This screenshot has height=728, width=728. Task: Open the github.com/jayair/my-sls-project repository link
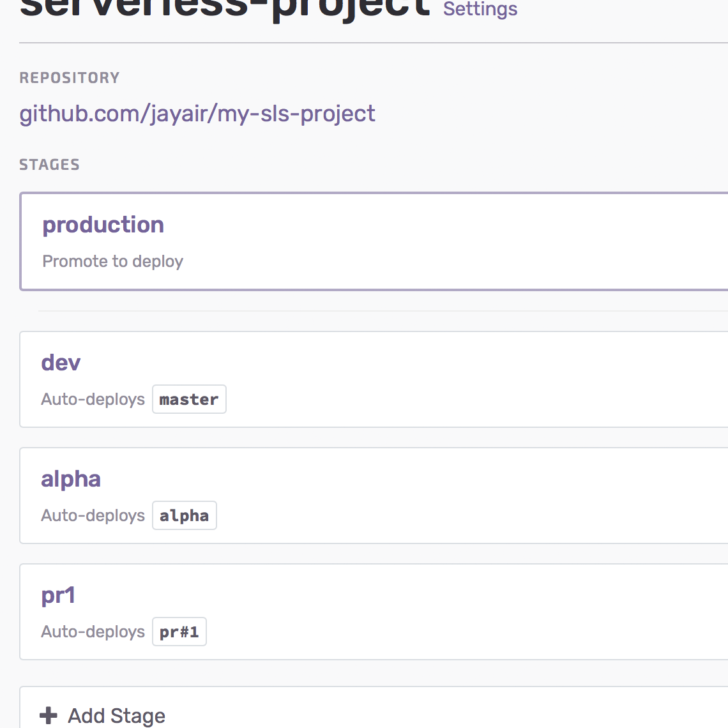tap(197, 114)
